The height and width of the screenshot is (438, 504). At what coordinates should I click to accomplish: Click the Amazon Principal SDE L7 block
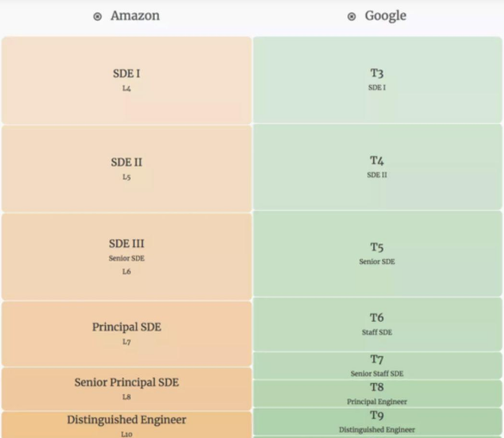[x=126, y=334]
